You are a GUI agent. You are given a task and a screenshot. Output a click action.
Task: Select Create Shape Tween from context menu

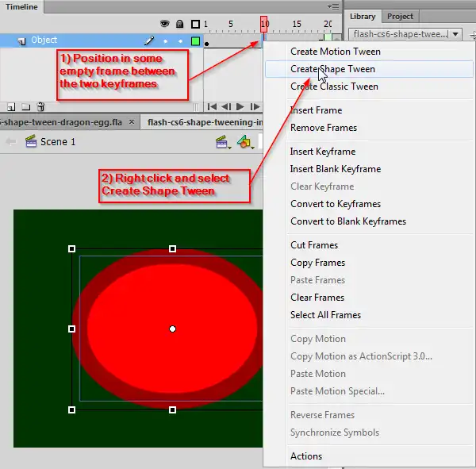(x=332, y=69)
